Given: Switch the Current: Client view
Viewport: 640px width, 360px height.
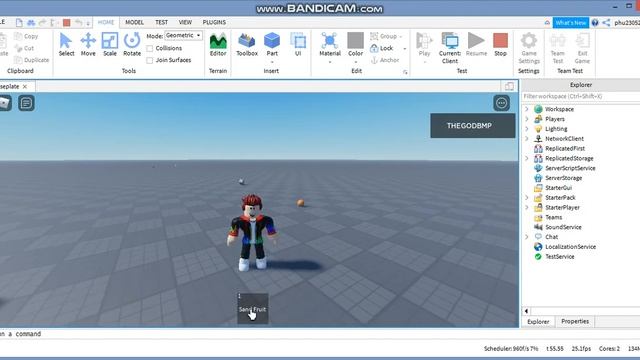Looking at the screenshot, I should click(450, 48).
